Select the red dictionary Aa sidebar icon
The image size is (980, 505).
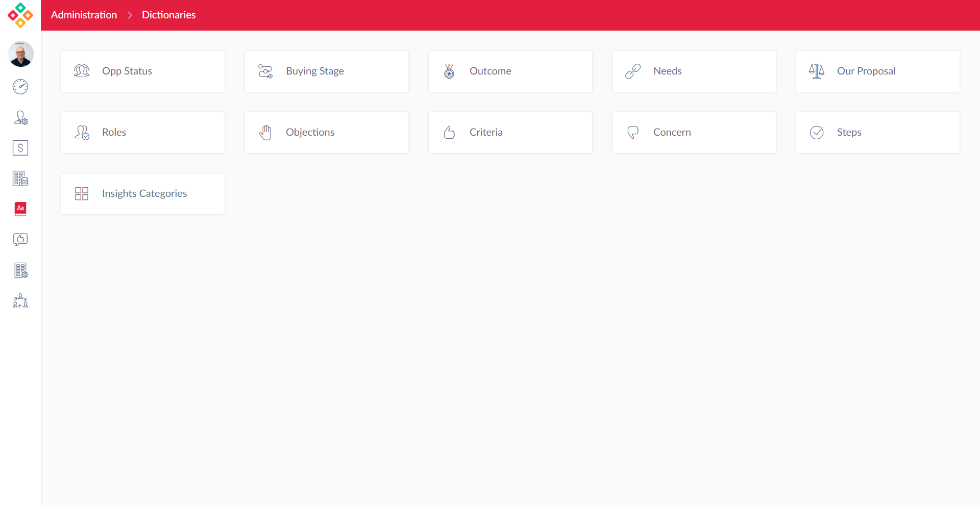point(20,209)
